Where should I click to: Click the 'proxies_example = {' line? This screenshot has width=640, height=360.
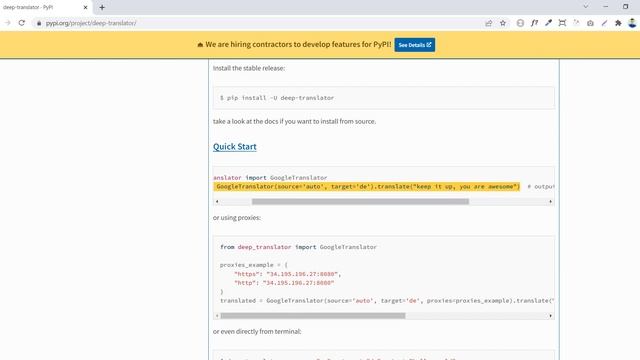point(253,265)
